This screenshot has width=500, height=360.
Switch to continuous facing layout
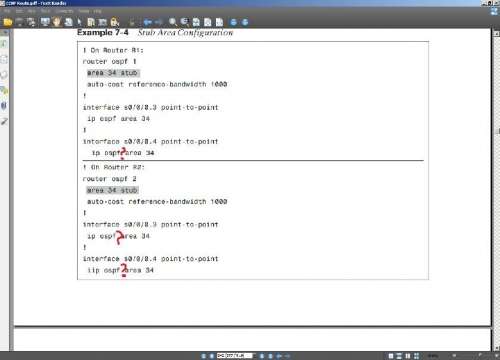pos(416,356)
